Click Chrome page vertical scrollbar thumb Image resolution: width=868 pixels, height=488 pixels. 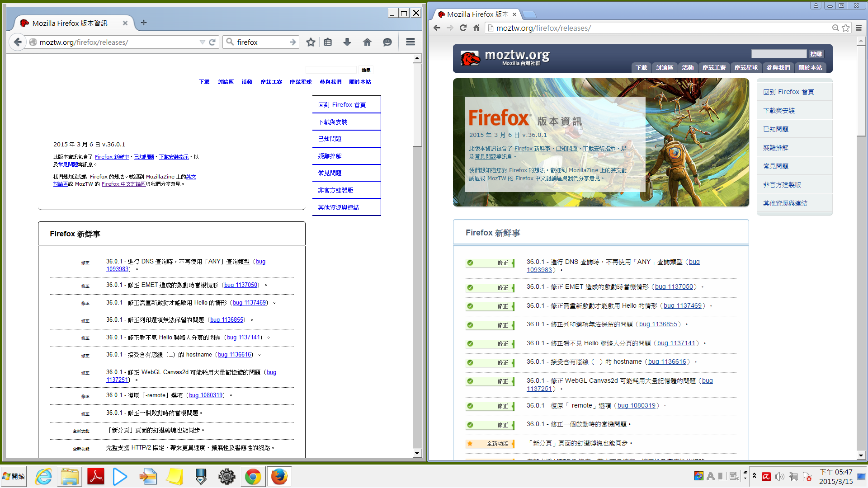[861, 90]
